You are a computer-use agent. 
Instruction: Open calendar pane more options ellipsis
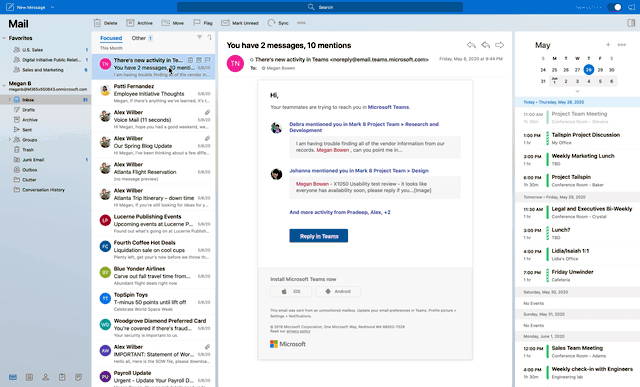[x=622, y=44]
